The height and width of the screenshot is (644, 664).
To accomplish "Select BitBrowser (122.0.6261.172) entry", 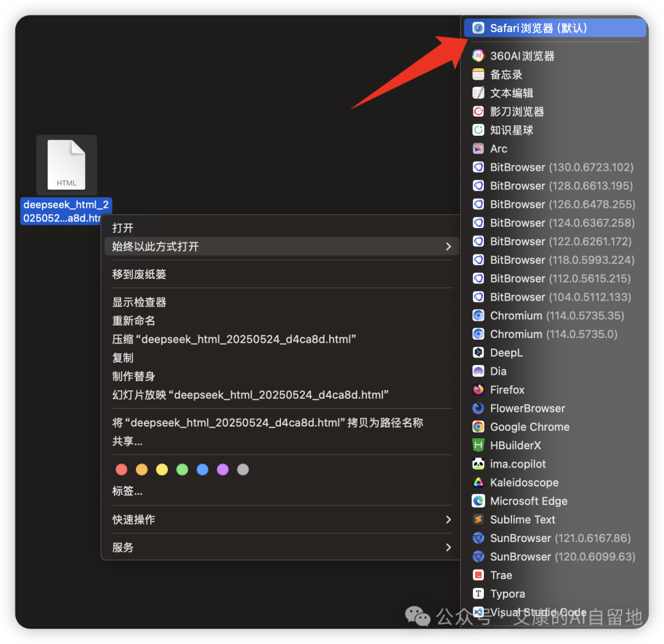I will (x=555, y=241).
